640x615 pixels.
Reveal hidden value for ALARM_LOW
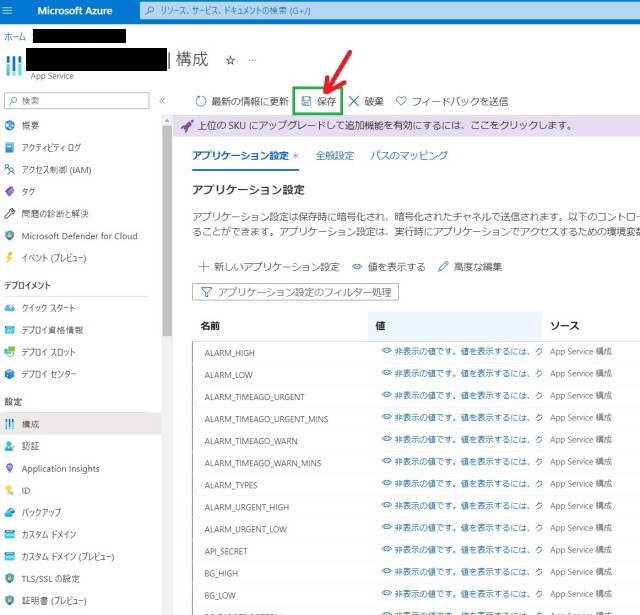pyautogui.click(x=462, y=373)
